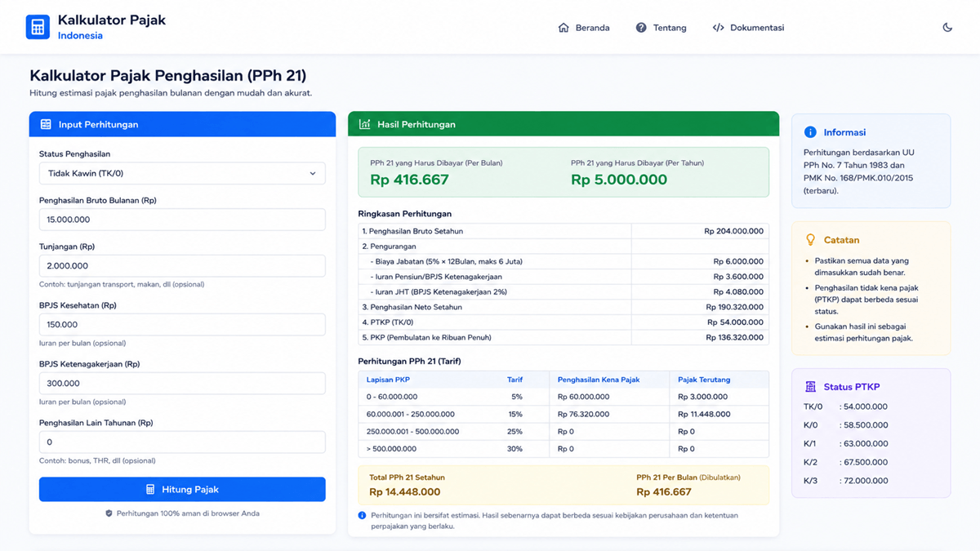Click the Penghasilan Bruto Setahun row label
This screenshot has width=980, height=551.
pos(412,232)
